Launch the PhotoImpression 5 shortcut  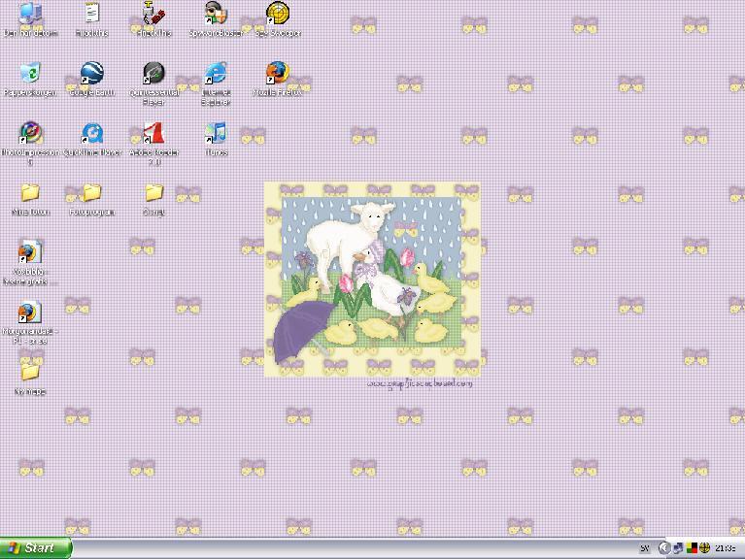[x=30, y=133]
